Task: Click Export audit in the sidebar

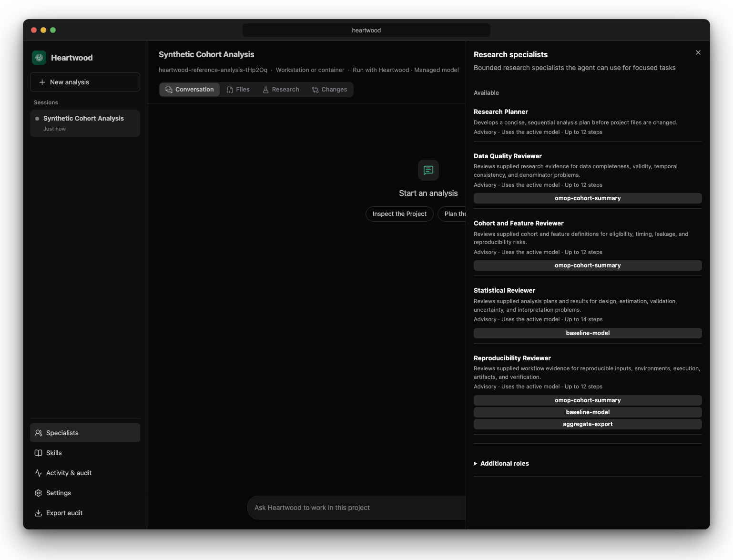Action: click(x=85, y=513)
